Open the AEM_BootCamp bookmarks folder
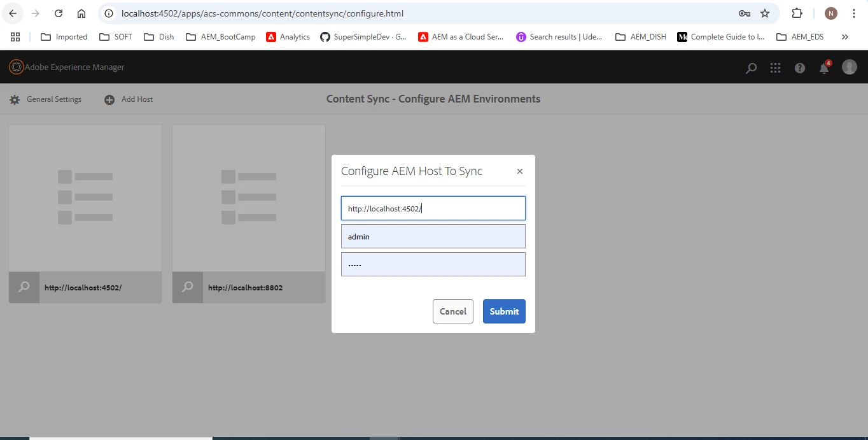Viewport: 868px width, 440px height. point(220,37)
